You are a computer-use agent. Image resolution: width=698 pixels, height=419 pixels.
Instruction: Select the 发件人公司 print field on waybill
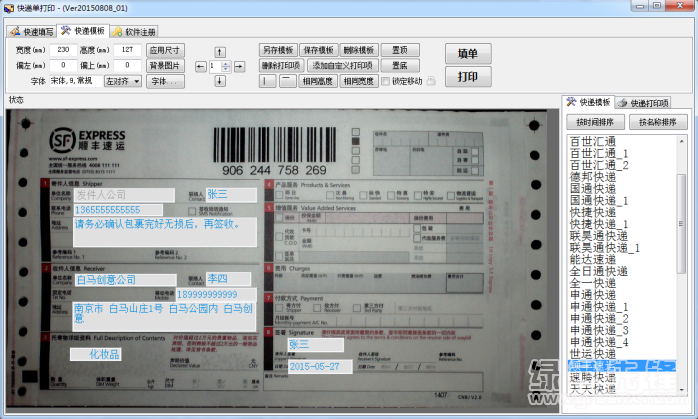(x=125, y=195)
